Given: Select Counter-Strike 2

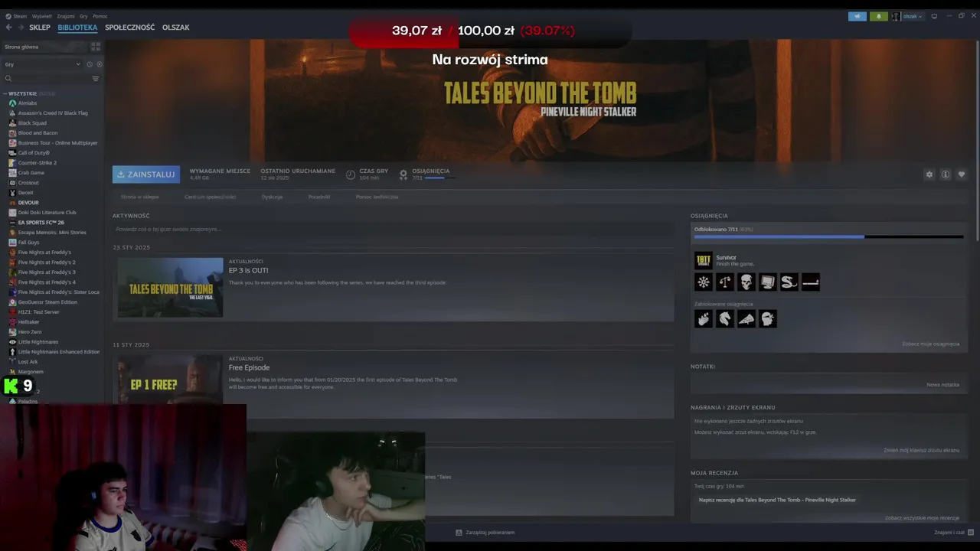Looking at the screenshot, I should [38, 163].
